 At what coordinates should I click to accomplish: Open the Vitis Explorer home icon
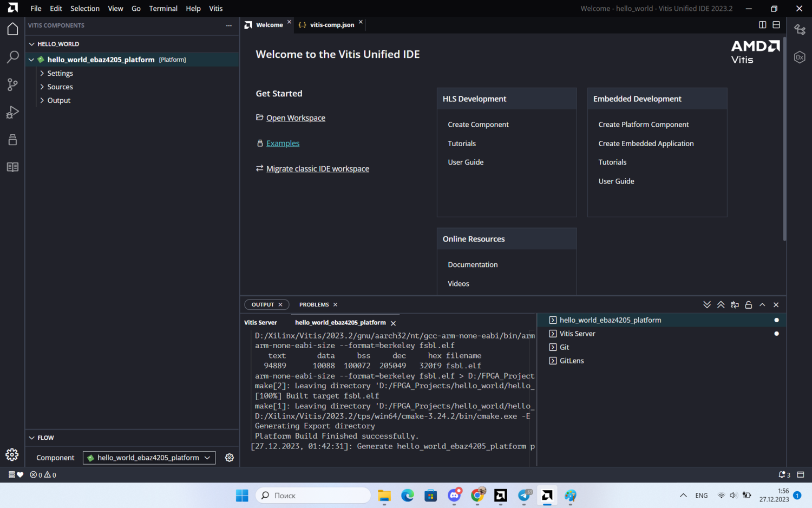coord(12,29)
